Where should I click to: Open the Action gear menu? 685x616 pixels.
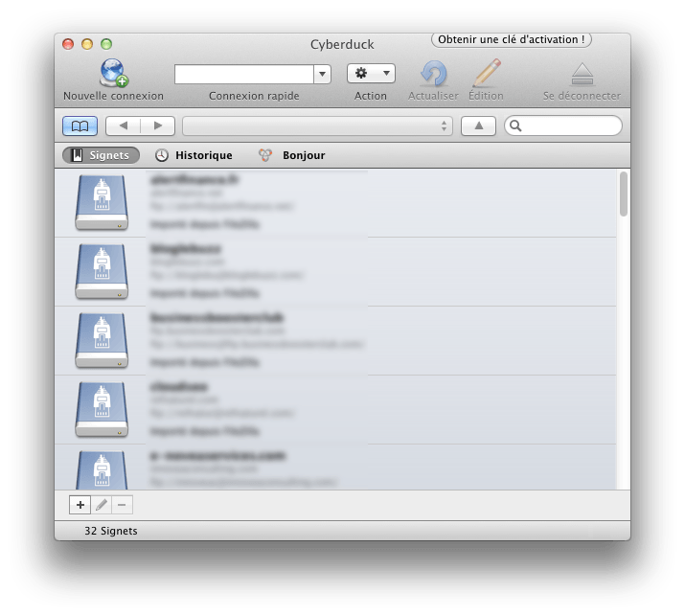(x=371, y=74)
